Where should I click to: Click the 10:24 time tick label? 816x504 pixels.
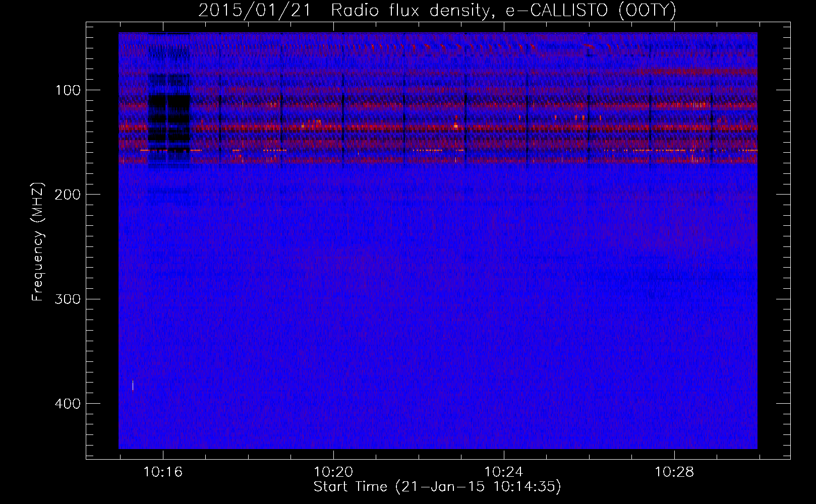coord(504,472)
